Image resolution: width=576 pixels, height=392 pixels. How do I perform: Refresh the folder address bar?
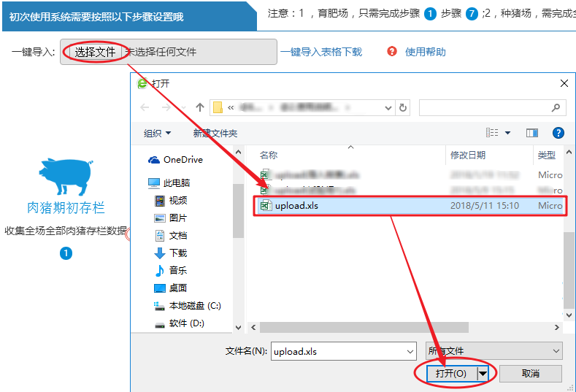point(403,108)
